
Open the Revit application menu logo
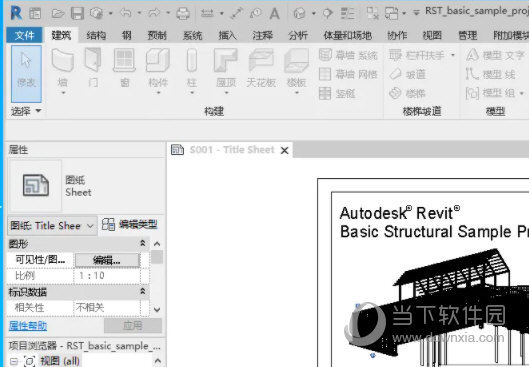(x=16, y=13)
